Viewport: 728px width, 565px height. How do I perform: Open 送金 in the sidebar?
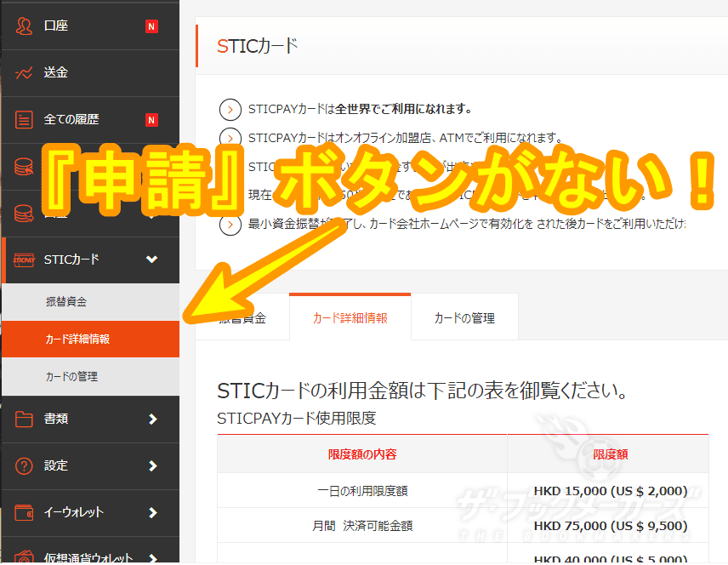pos(90,73)
